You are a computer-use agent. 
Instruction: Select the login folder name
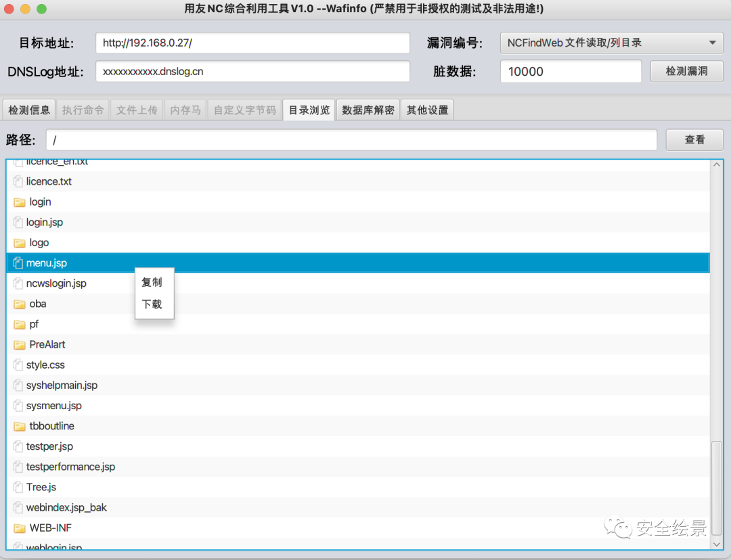point(40,202)
